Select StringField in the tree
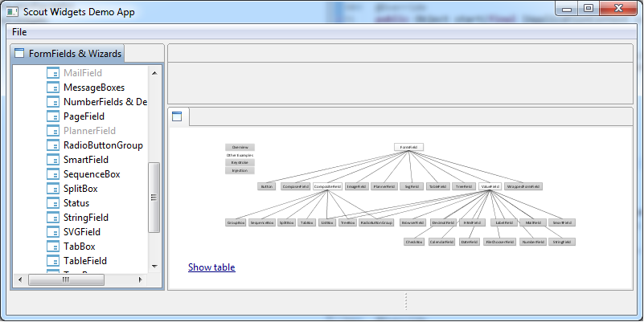644x322 pixels. click(x=86, y=218)
